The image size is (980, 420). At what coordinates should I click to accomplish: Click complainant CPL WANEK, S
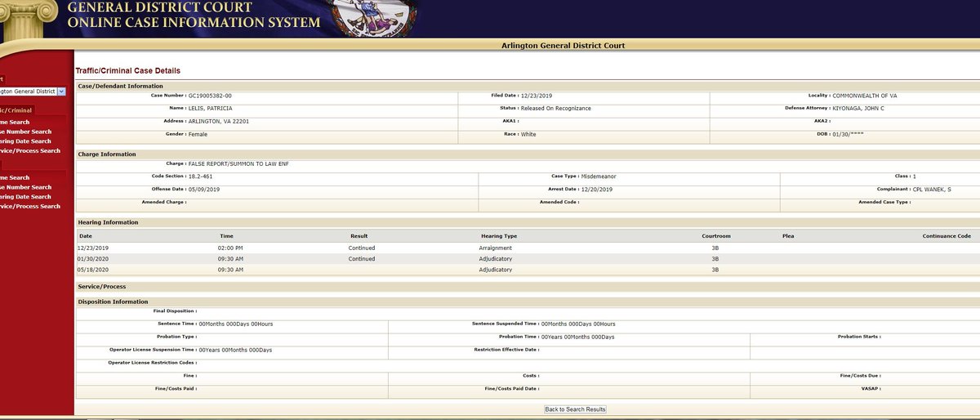[932, 190]
